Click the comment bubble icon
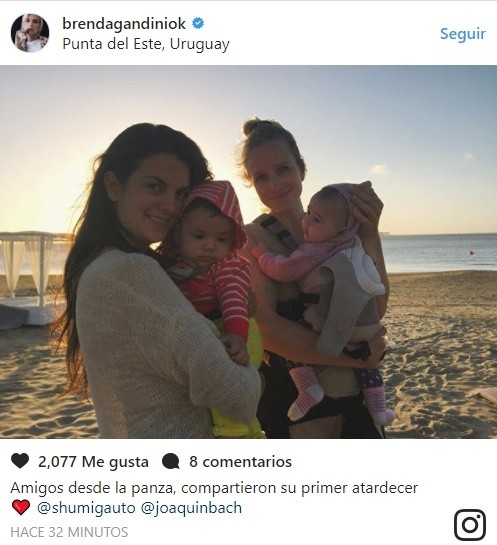This screenshot has height=545, width=497. (x=171, y=462)
